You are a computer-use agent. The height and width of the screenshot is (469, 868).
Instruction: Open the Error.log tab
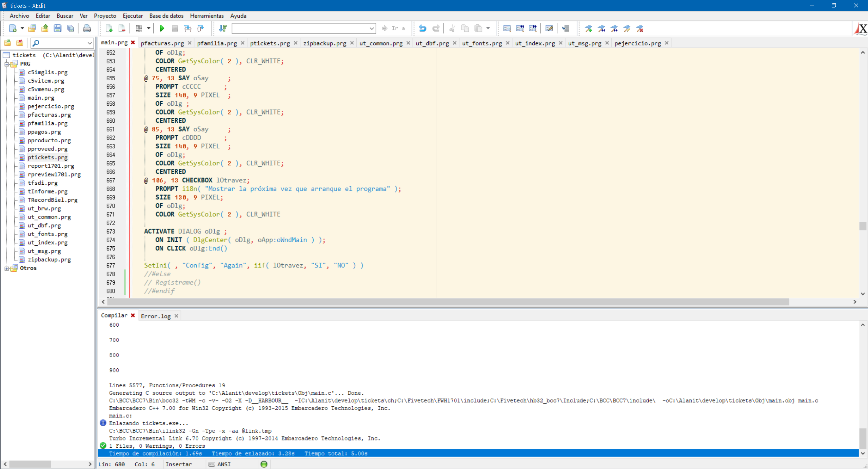click(156, 316)
